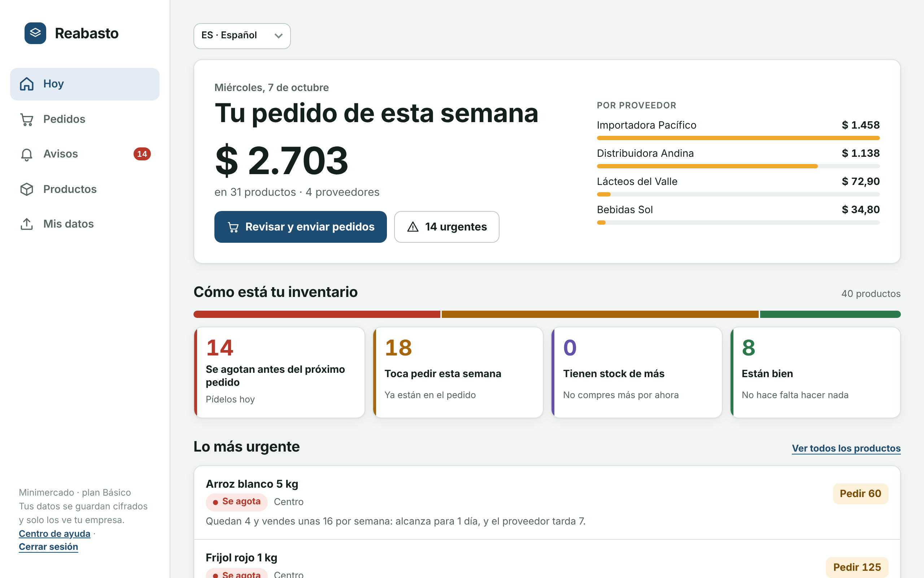Open Mis datos in sidebar
This screenshot has height=578, width=924.
(85, 224)
